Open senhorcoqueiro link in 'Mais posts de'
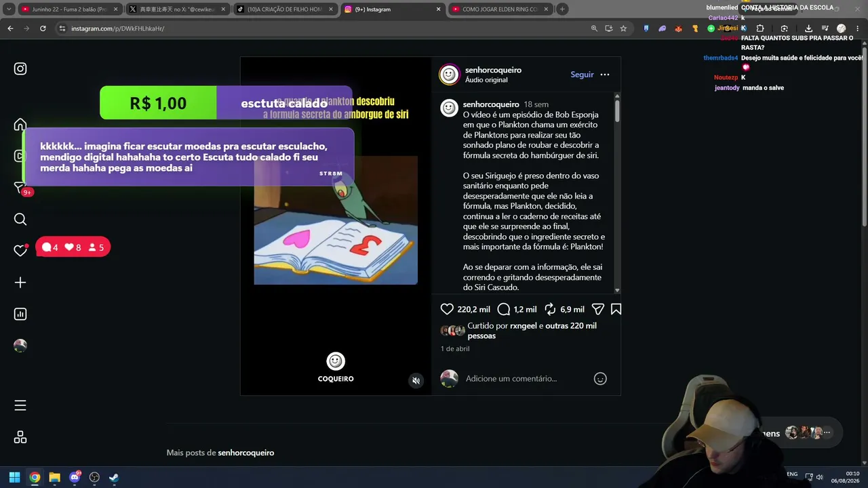Viewport: 868px width, 488px height. click(246, 453)
